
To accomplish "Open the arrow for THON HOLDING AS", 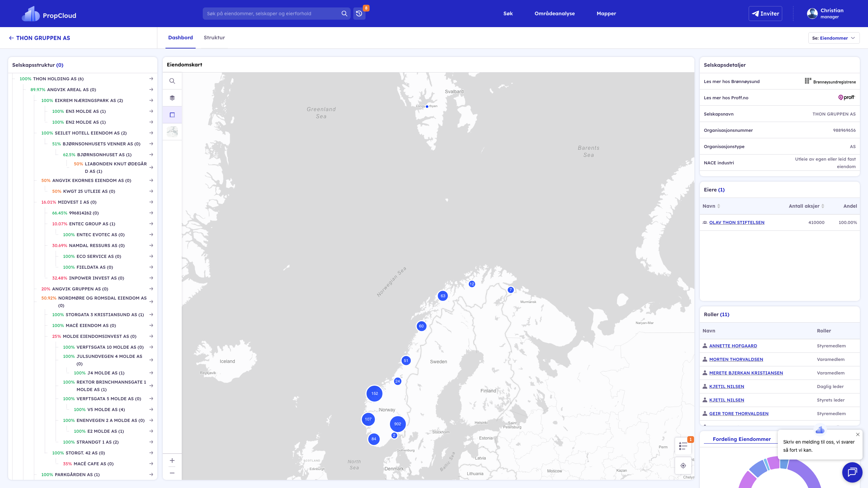I will pyautogui.click(x=151, y=79).
